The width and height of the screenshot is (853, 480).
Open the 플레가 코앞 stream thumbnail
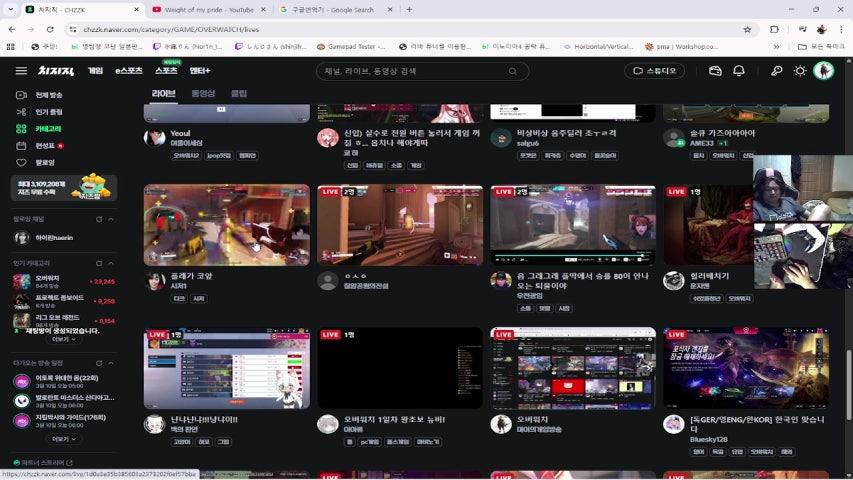[x=226, y=225]
